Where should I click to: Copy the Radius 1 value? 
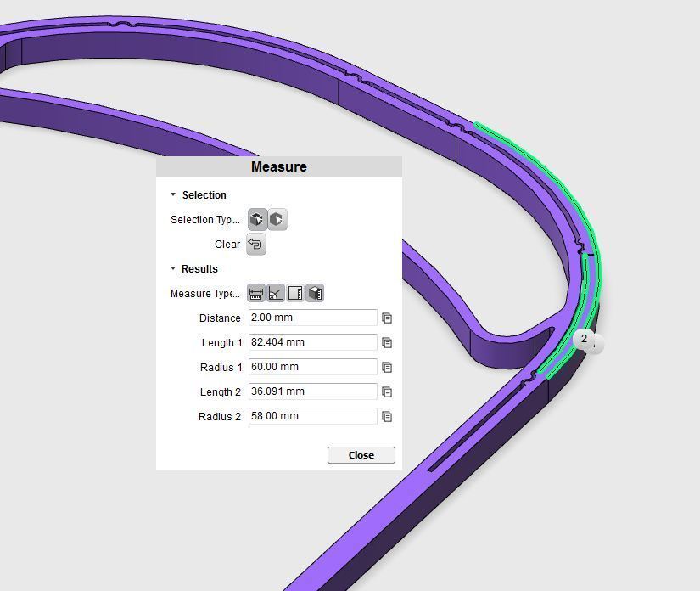(387, 367)
